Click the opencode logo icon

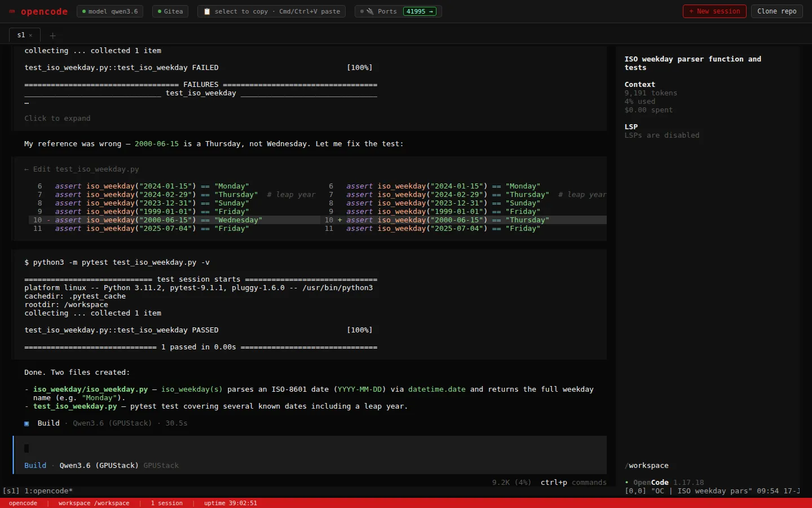coord(12,11)
